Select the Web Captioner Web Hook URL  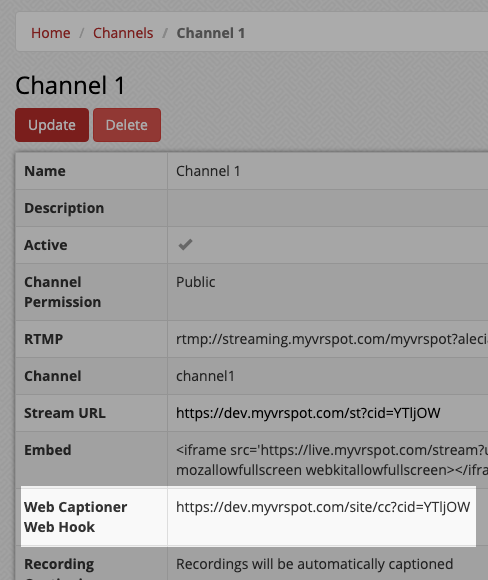click(x=323, y=507)
